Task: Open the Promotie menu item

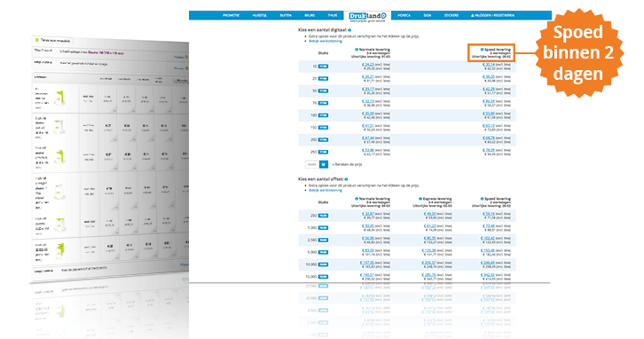Action: tap(231, 15)
